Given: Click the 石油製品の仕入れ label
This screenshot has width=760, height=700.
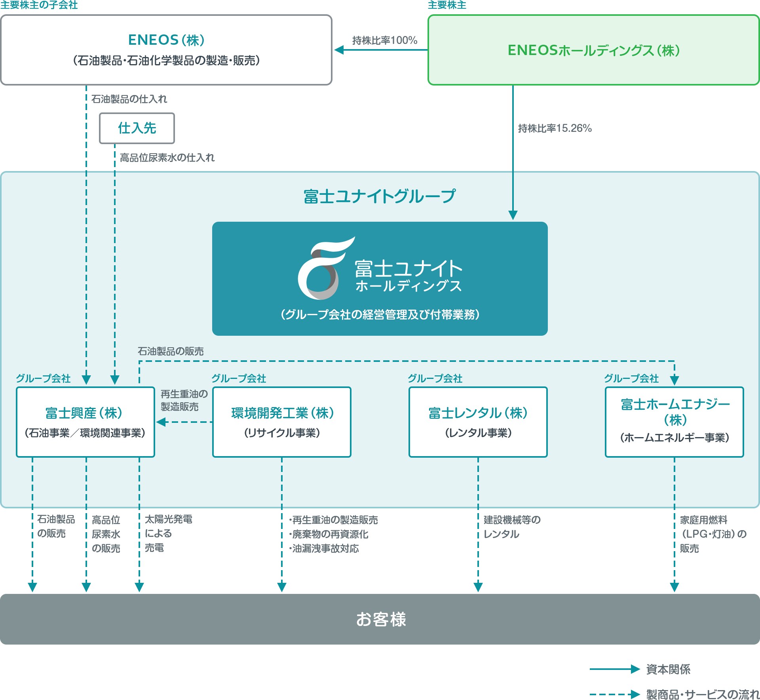Looking at the screenshot, I should (129, 99).
